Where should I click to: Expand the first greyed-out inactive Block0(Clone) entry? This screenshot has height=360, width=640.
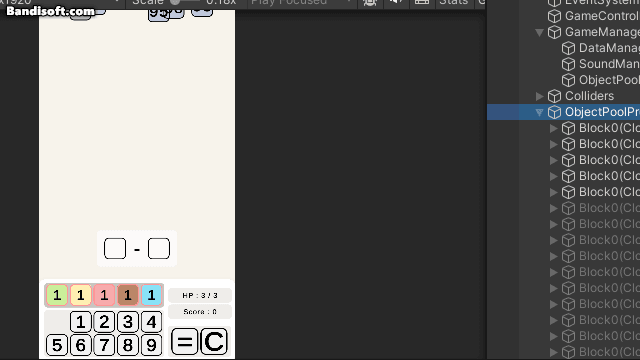(x=553, y=208)
